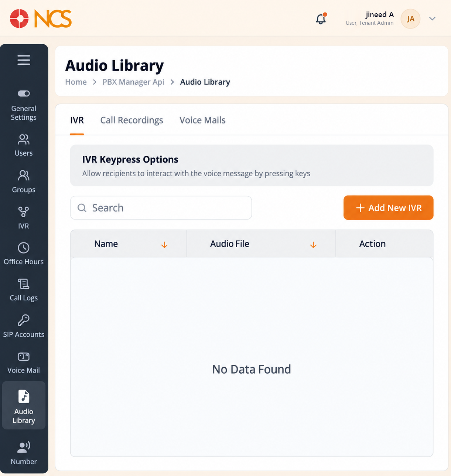Switch to the Call Recordings tab
Image resolution: width=451 pixels, height=476 pixels.
pyautogui.click(x=131, y=120)
